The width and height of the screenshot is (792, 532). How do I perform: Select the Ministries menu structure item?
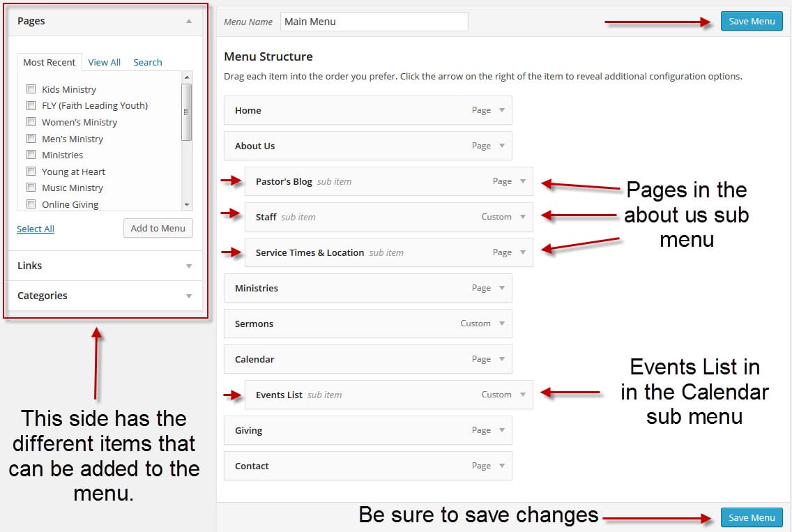point(367,288)
